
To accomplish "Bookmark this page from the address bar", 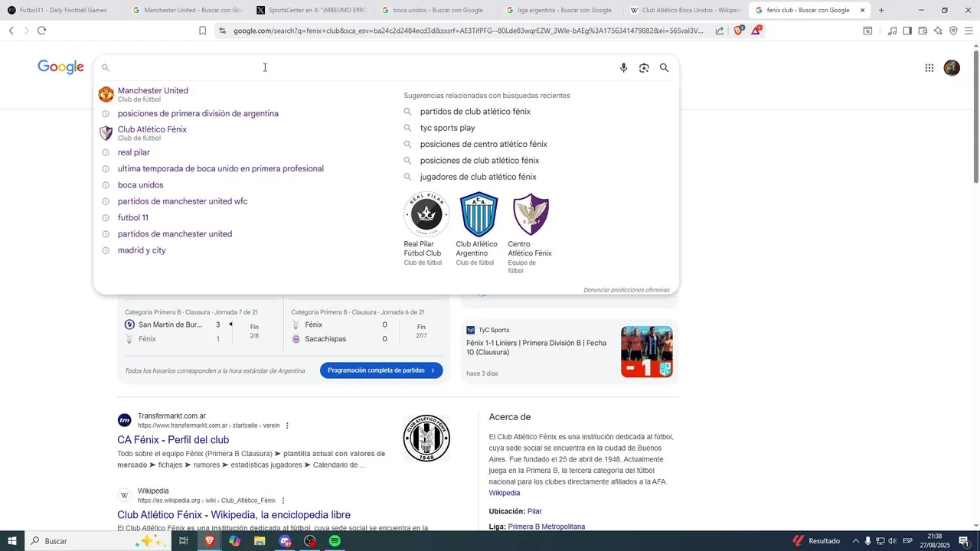I will [x=202, y=31].
